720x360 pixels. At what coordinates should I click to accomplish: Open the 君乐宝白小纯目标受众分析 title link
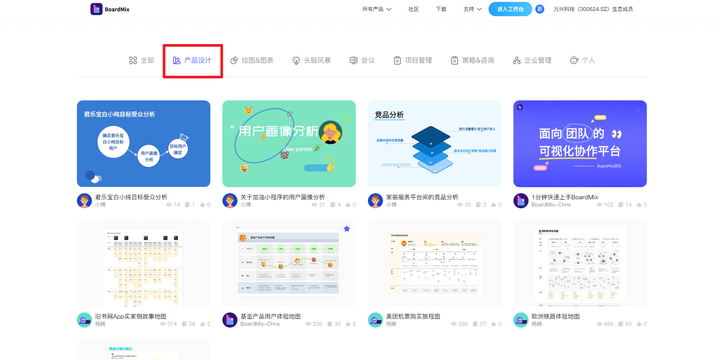pos(131,197)
